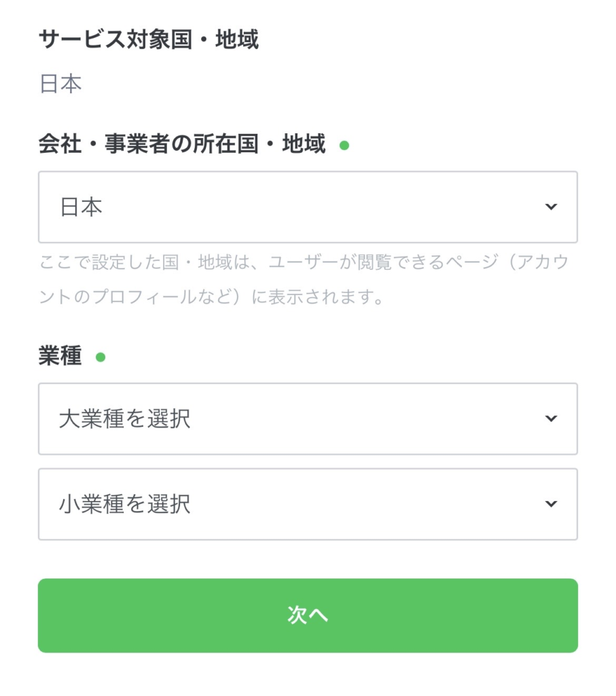Viewport: 616px width, 696px height.
Task: Click help text line ending に表示されます。
Action: [211, 297]
